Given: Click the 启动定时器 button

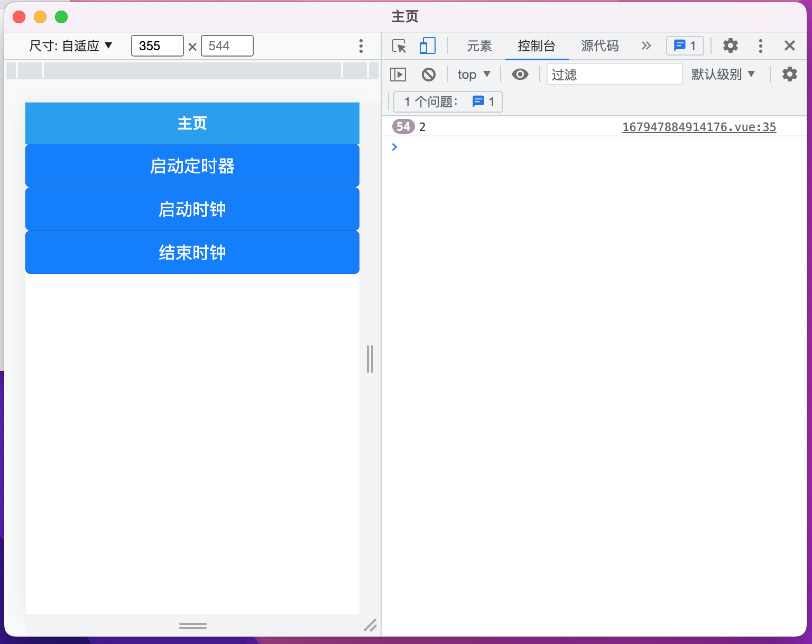Looking at the screenshot, I should click(x=192, y=166).
